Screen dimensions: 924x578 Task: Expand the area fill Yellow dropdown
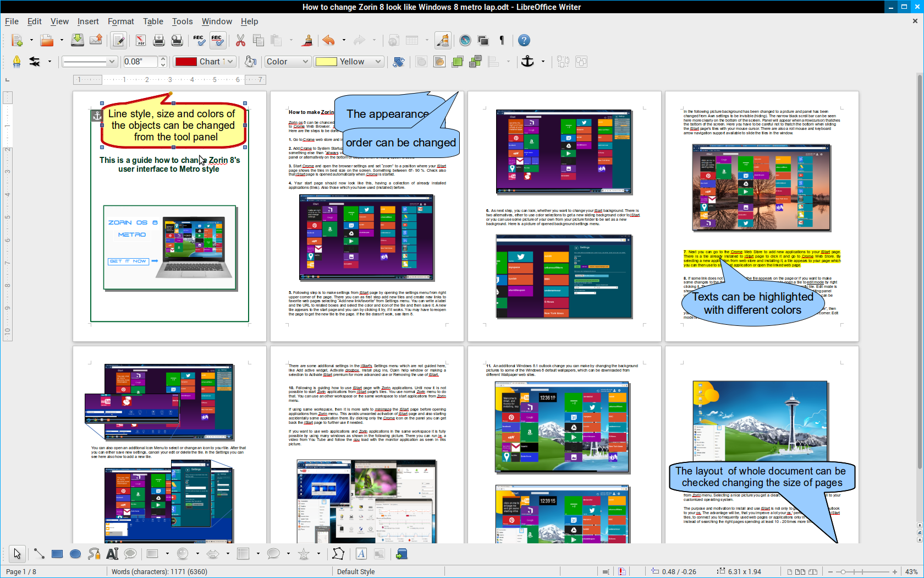(378, 62)
